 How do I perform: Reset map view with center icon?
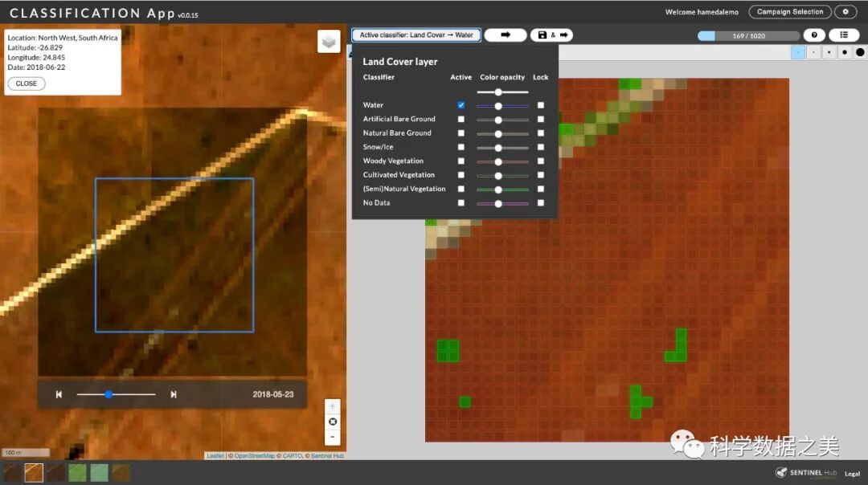coord(333,422)
